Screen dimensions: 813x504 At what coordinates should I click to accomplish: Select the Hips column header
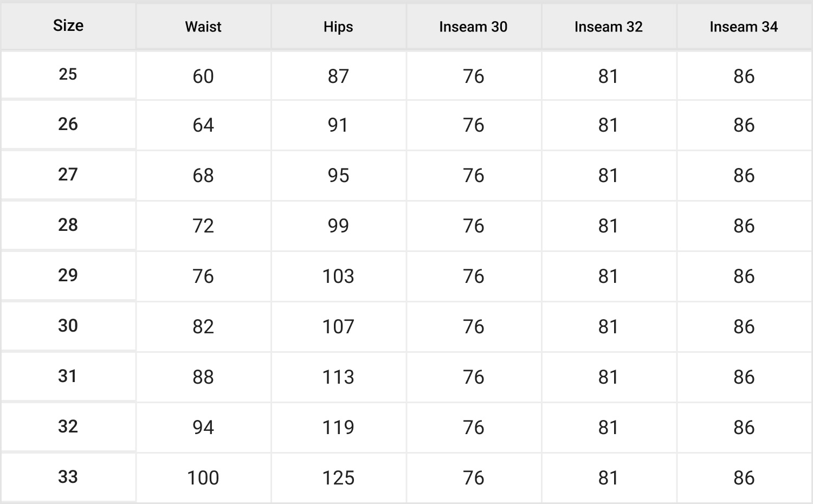click(338, 27)
